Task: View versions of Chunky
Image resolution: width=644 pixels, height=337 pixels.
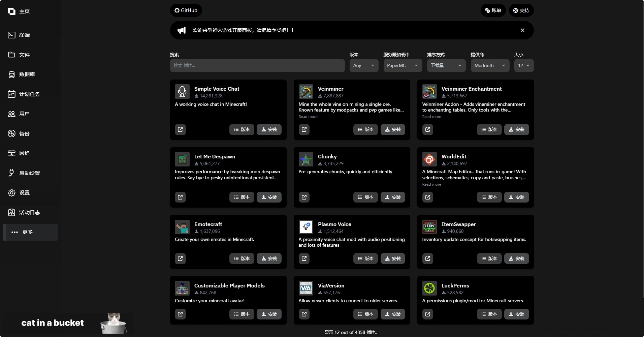Action: [366, 197]
